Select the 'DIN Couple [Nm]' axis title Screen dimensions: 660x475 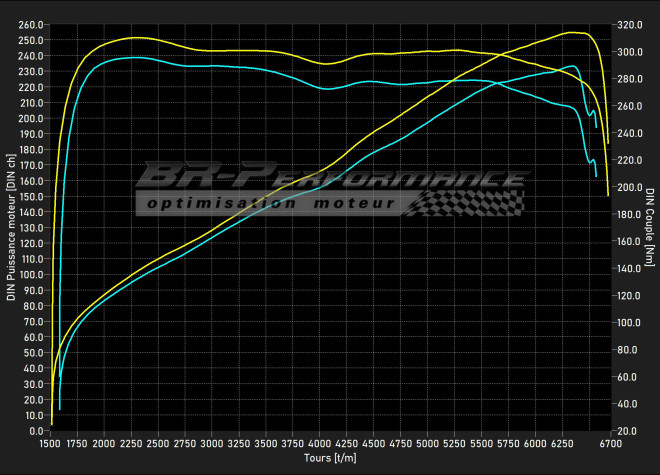(x=649, y=228)
